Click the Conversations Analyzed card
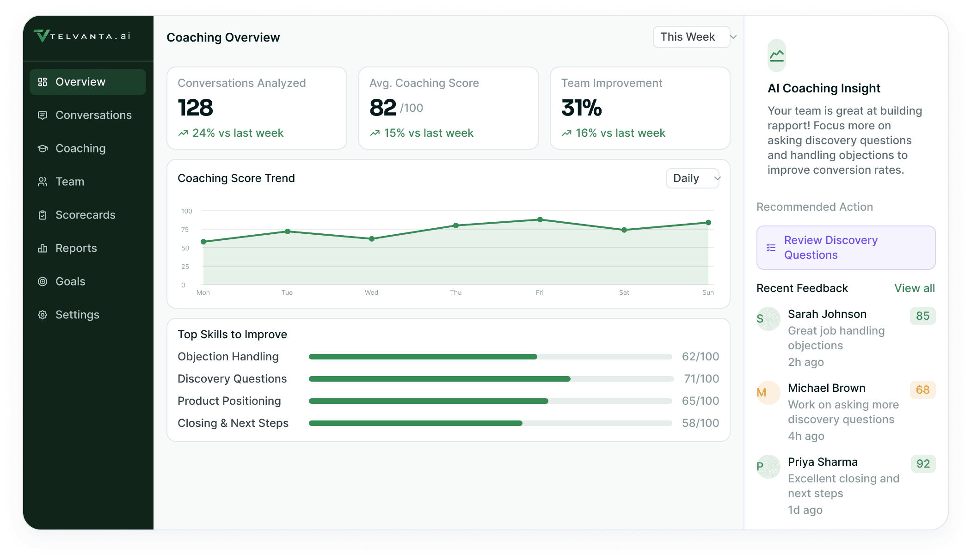971x560 pixels. [x=257, y=108]
